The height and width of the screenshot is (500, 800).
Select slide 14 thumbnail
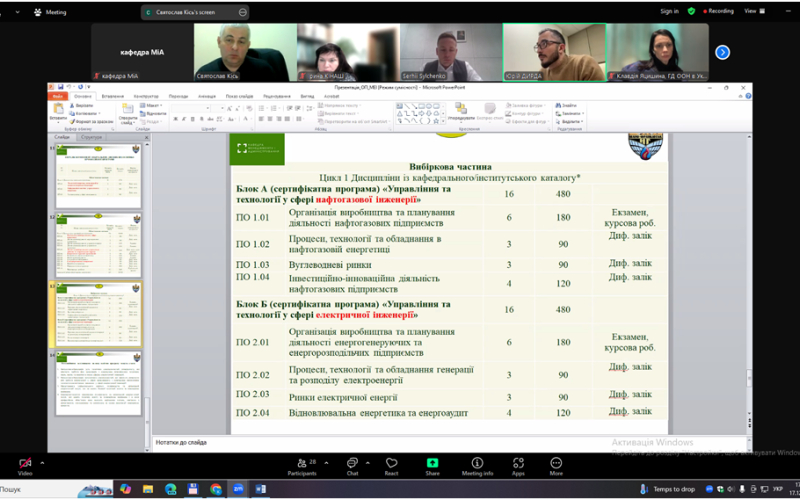click(98, 383)
